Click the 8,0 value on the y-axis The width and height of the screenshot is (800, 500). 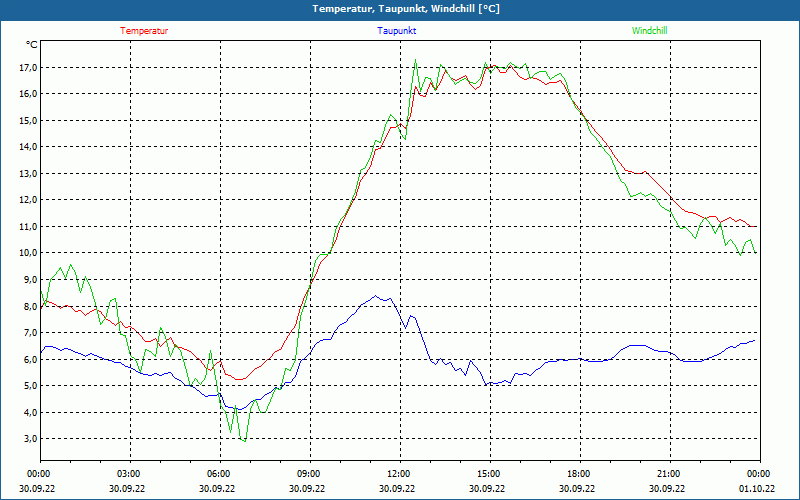pos(30,306)
